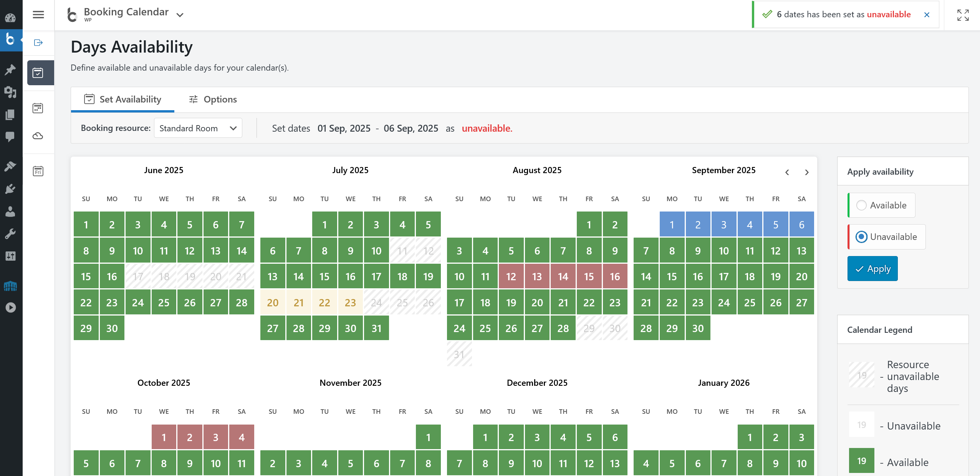The image size is (980, 476).
Task: Select August 12, 2025 unavailable cell
Action: (511, 276)
